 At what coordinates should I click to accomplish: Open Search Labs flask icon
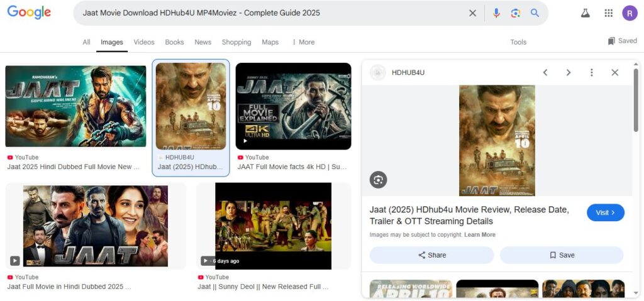point(585,13)
